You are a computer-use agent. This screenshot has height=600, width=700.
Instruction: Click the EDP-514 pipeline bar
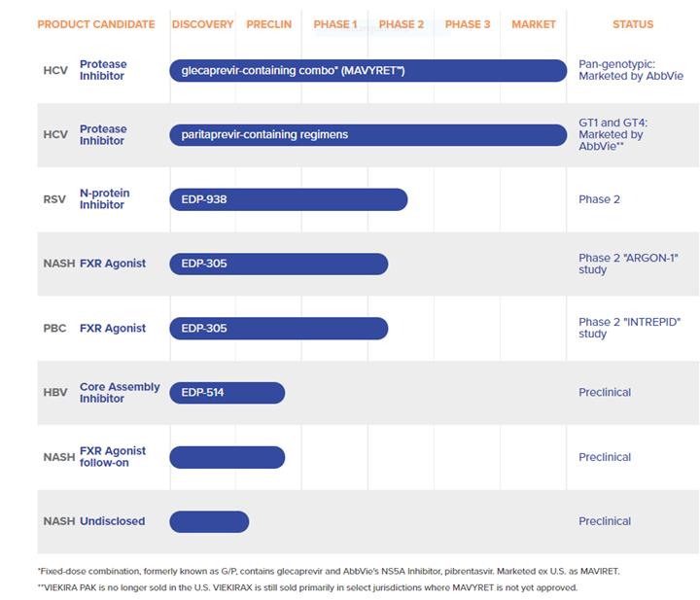(x=227, y=392)
